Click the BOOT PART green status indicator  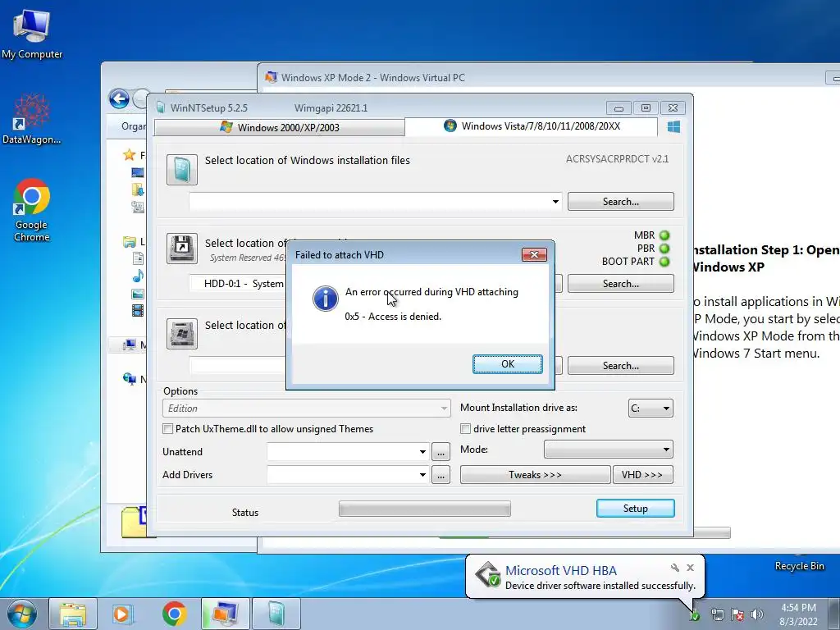point(664,262)
